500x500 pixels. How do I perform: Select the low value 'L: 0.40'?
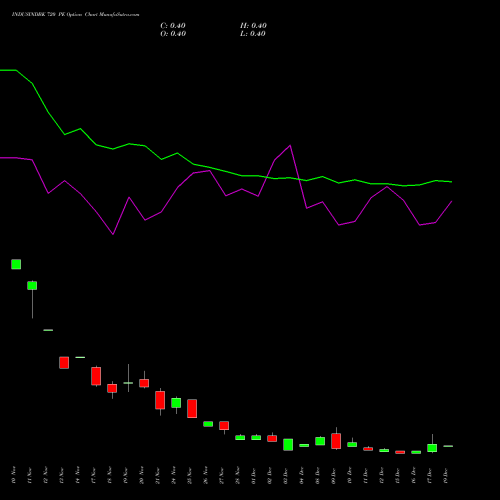(253, 34)
